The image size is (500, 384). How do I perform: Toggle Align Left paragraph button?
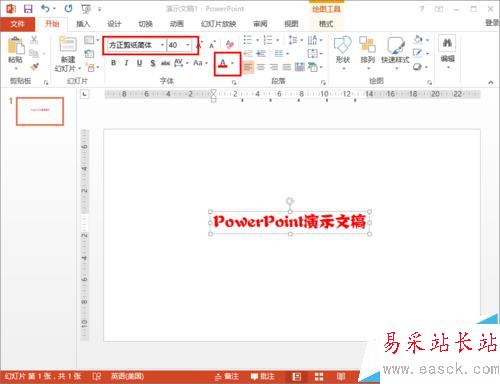pyautogui.click(x=248, y=67)
